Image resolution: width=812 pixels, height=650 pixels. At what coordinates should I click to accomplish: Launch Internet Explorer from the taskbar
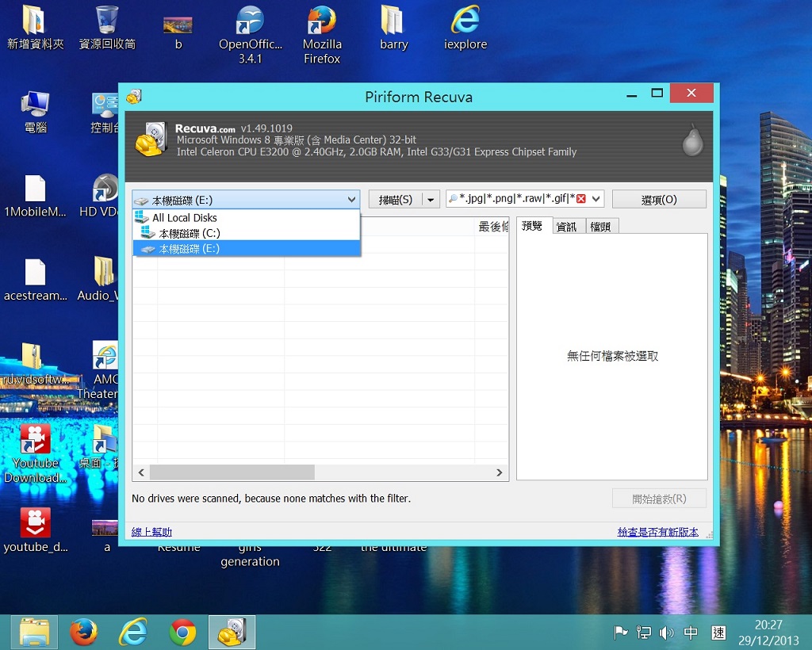pos(133,632)
